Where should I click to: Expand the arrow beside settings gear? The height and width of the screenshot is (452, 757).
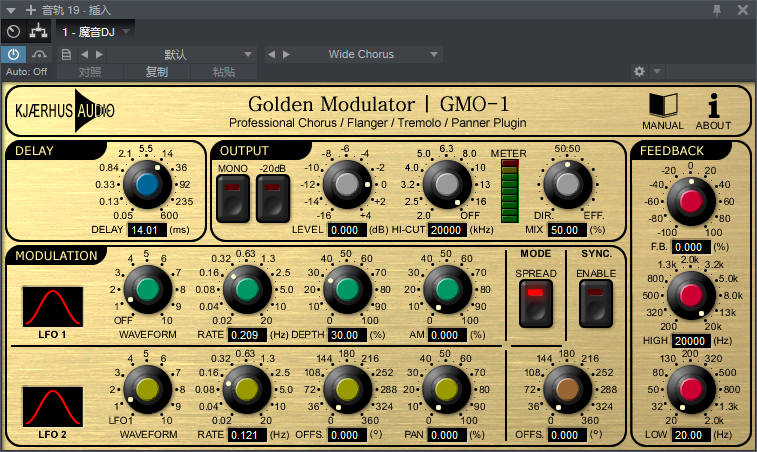tap(657, 71)
